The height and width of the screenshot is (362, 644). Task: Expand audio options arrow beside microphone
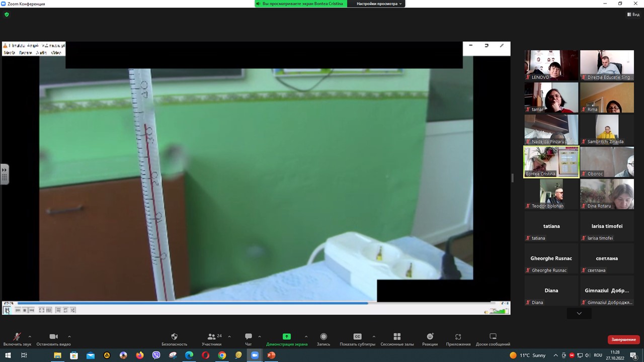[x=30, y=336]
